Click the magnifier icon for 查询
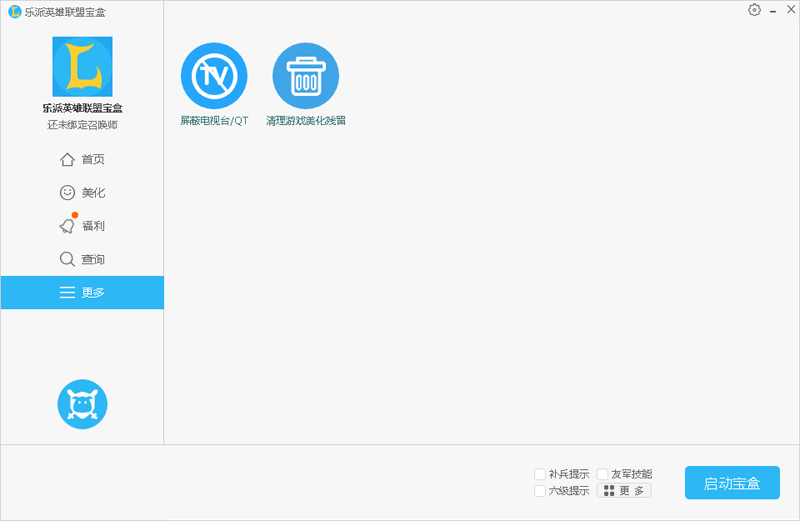Image resolution: width=800 pixels, height=521 pixels. click(67, 259)
